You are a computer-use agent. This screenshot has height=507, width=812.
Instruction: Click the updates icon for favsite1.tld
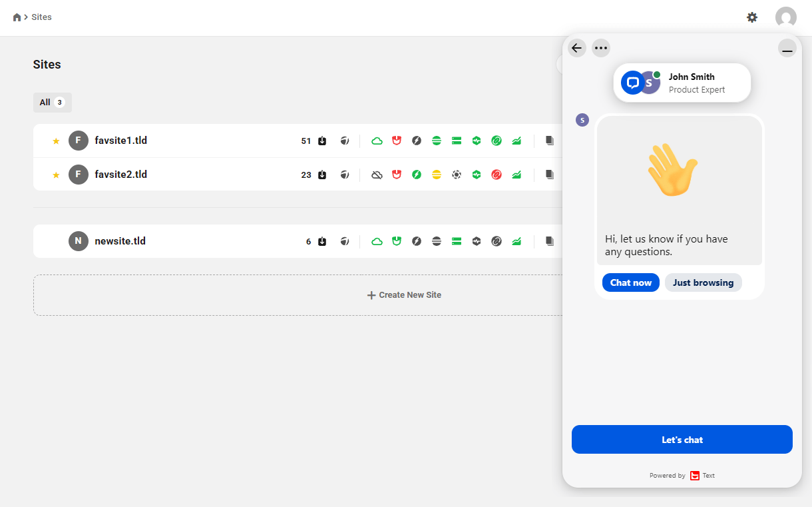pyautogui.click(x=322, y=141)
